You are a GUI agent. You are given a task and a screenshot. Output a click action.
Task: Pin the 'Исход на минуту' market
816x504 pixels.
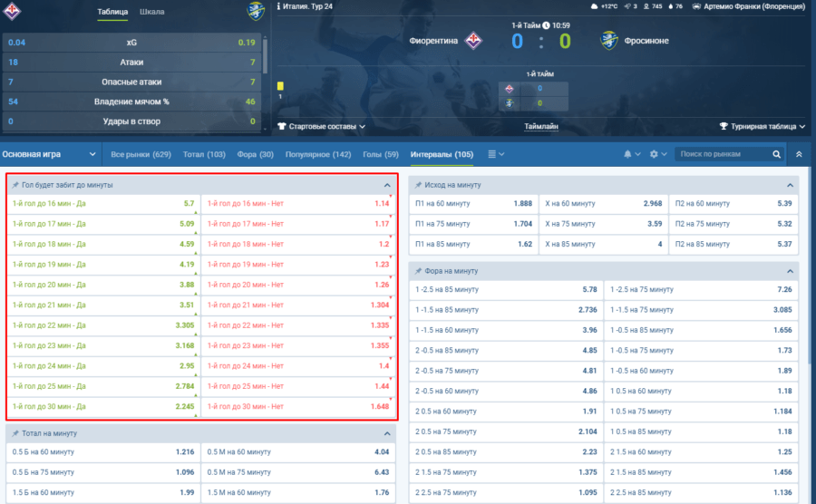(420, 185)
